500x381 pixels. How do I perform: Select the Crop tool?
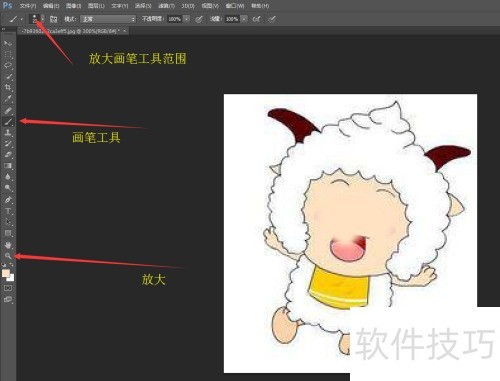point(8,87)
